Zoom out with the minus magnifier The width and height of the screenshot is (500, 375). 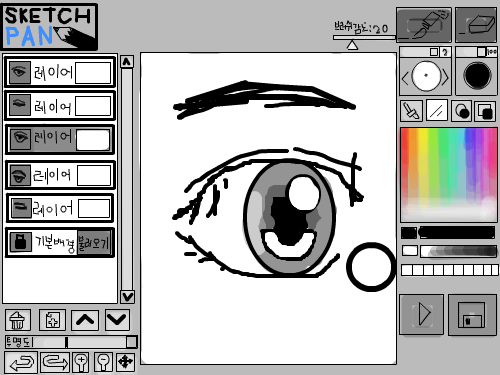(x=103, y=362)
